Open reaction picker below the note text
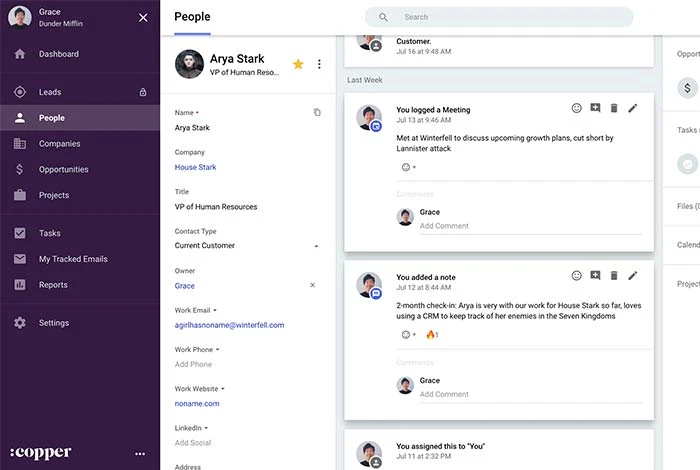This screenshot has width=700, height=470. pos(408,334)
